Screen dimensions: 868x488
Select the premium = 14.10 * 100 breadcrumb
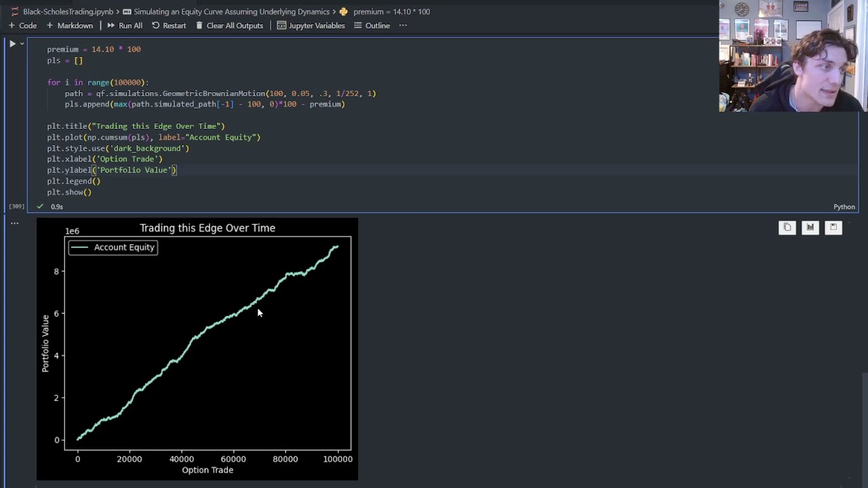click(391, 12)
